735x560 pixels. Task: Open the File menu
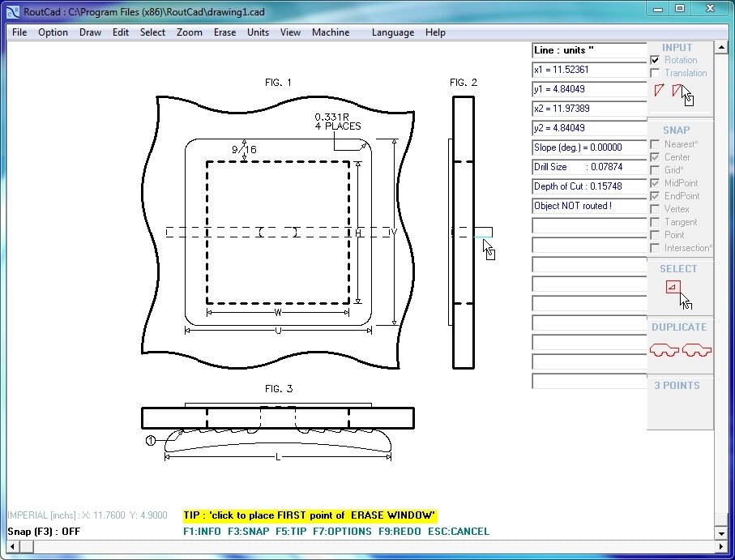click(19, 32)
